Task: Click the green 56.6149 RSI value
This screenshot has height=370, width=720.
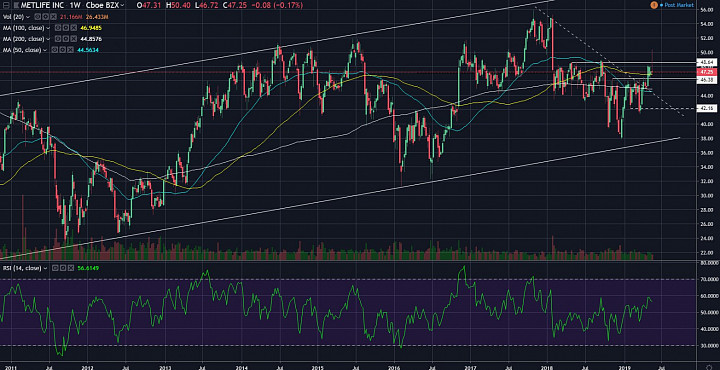Action: (89, 268)
